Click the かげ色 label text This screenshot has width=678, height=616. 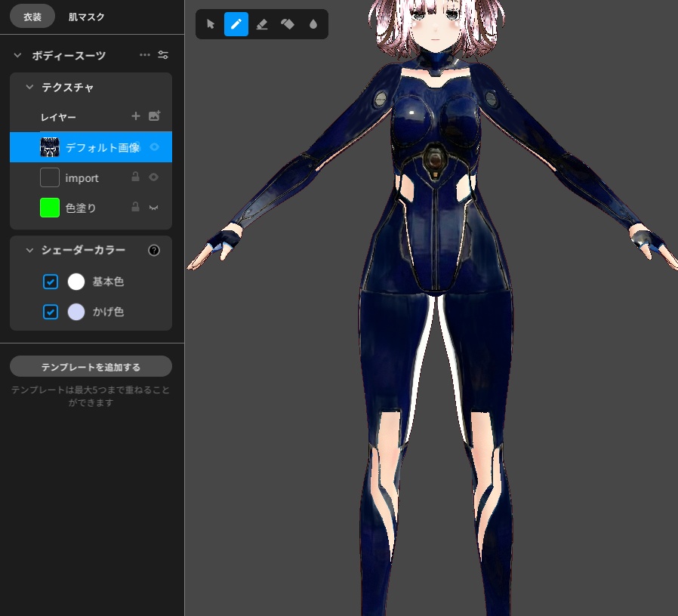(108, 312)
